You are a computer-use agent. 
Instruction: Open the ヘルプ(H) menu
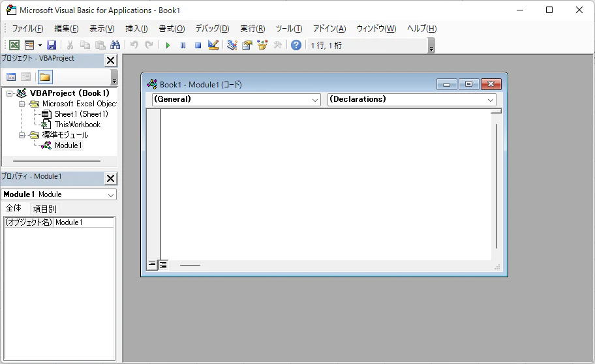[x=421, y=29]
